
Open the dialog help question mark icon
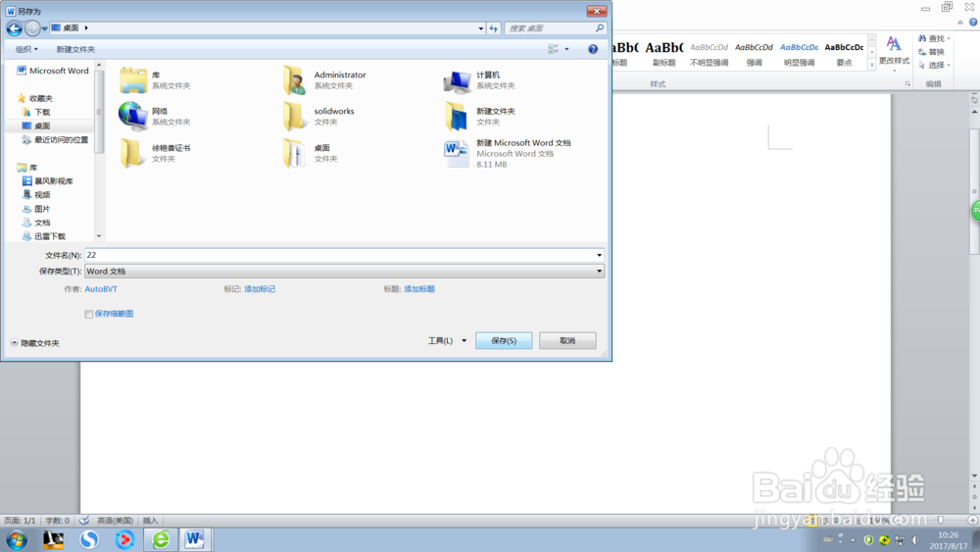coord(593,49)
